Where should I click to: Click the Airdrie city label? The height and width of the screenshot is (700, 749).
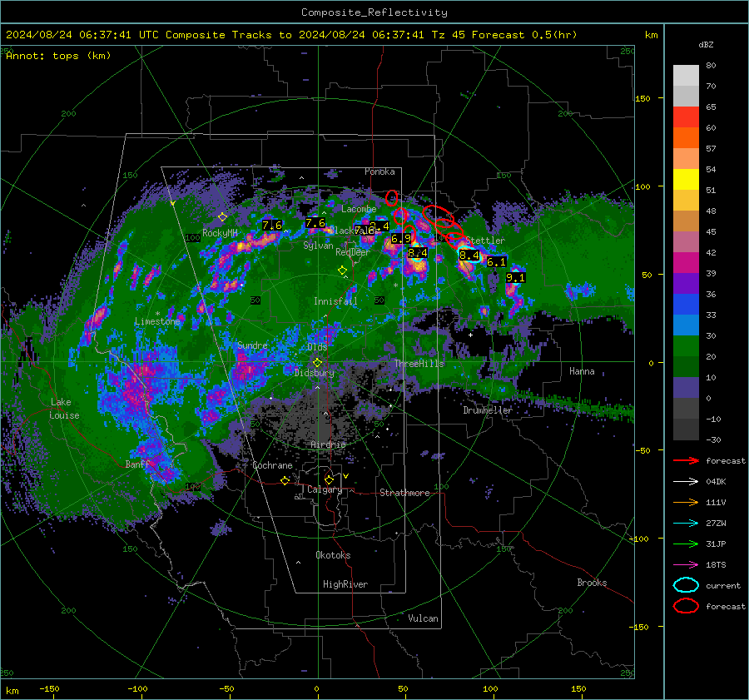coord(328,444)
